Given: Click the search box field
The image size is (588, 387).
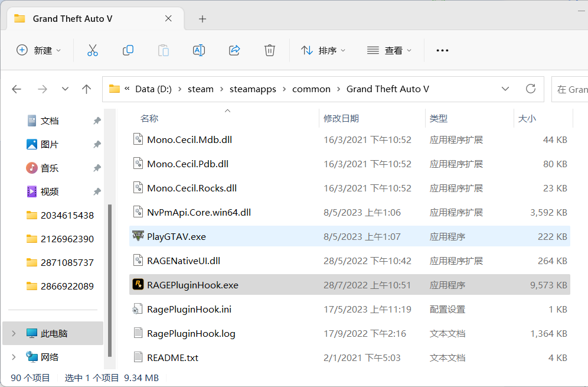Looking at the screenshot, I should coord(571,89).
